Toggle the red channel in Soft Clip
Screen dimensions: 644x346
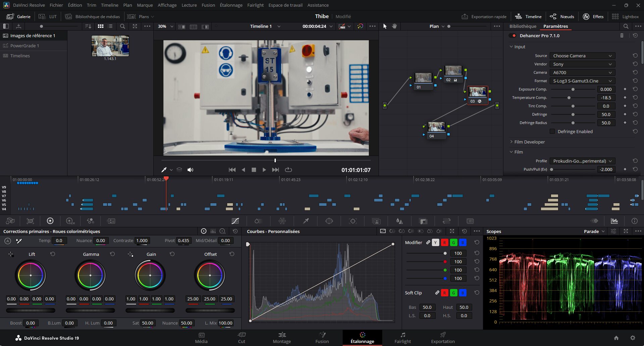(x=444, y=293)
